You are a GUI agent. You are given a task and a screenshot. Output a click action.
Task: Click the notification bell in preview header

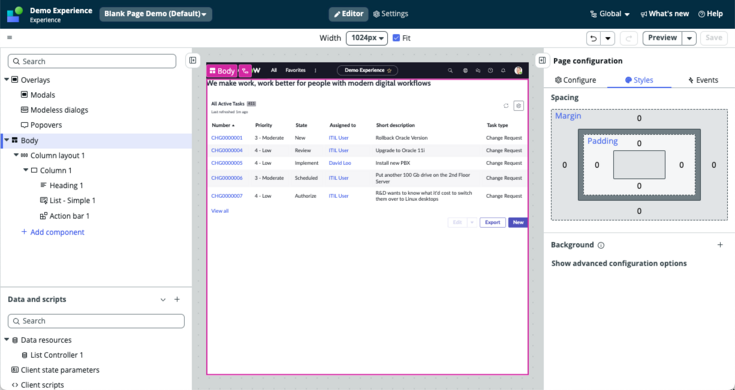[x=503, y=70]
